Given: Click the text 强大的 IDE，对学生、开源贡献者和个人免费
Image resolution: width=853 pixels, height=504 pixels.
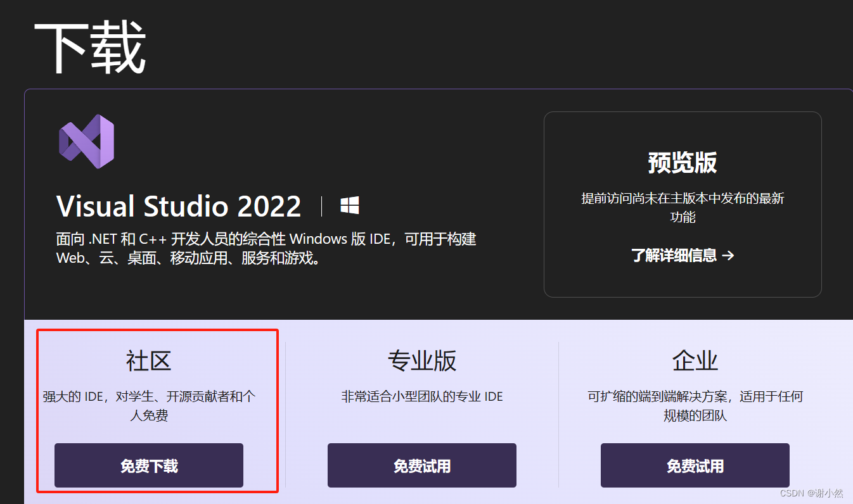Looking at the screenshot, I should click(149, 406).
